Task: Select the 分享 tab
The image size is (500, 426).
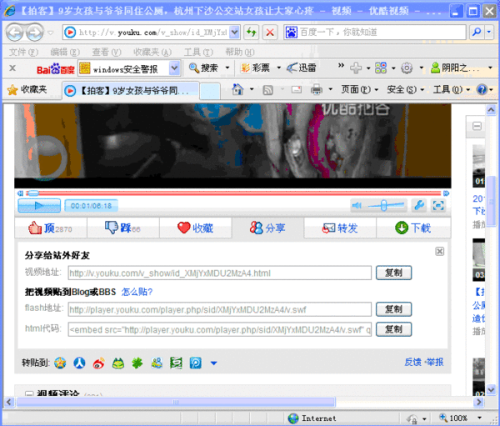Action: point(268,228)
